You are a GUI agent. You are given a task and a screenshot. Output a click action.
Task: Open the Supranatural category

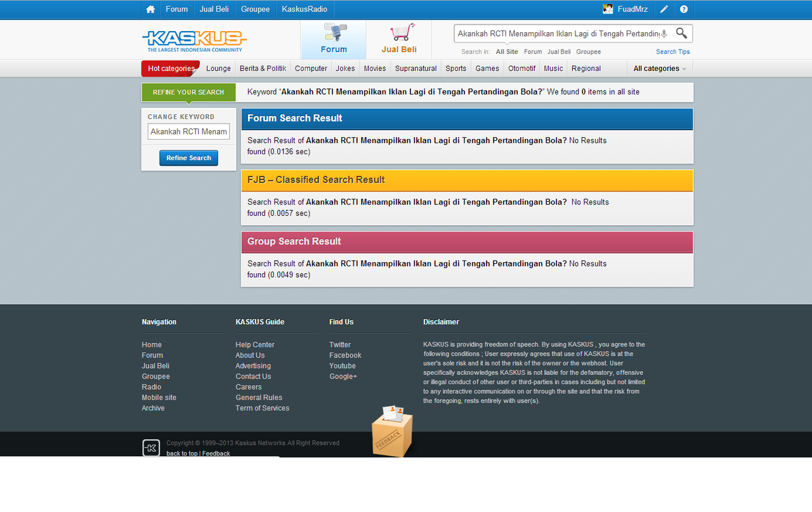point(416,69)
